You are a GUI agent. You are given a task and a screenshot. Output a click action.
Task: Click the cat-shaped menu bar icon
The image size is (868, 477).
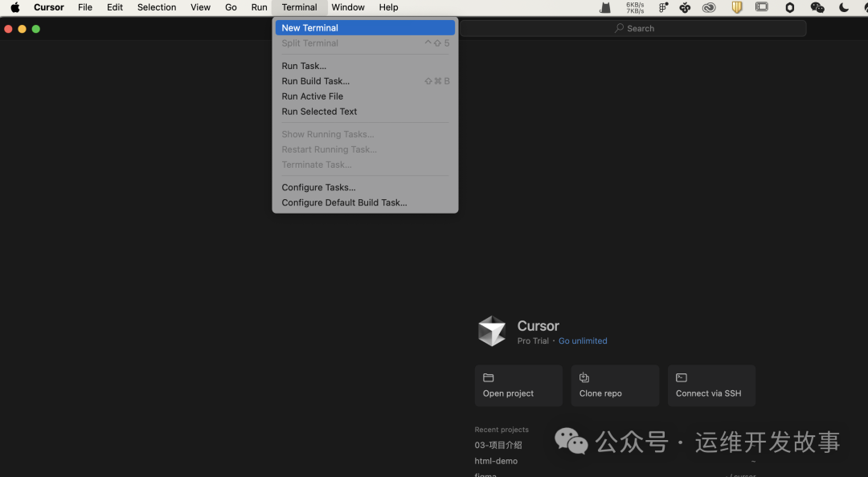pyautogui.click(x=606, y=7)
